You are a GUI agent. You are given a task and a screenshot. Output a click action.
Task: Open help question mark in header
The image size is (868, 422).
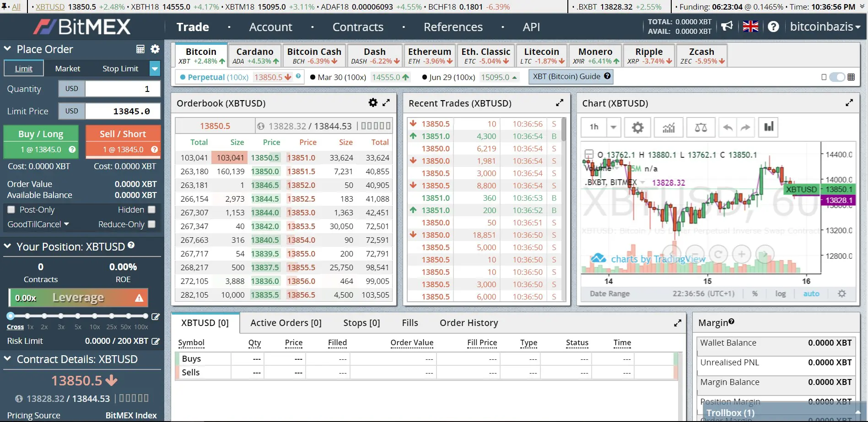(773, 27)
